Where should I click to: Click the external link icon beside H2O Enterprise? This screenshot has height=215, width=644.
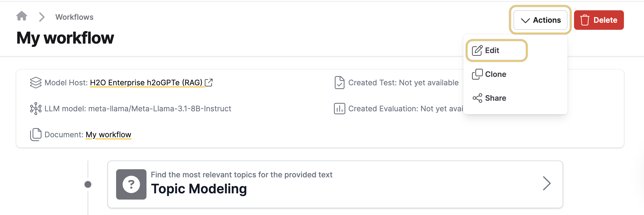[x=209, y=83]
